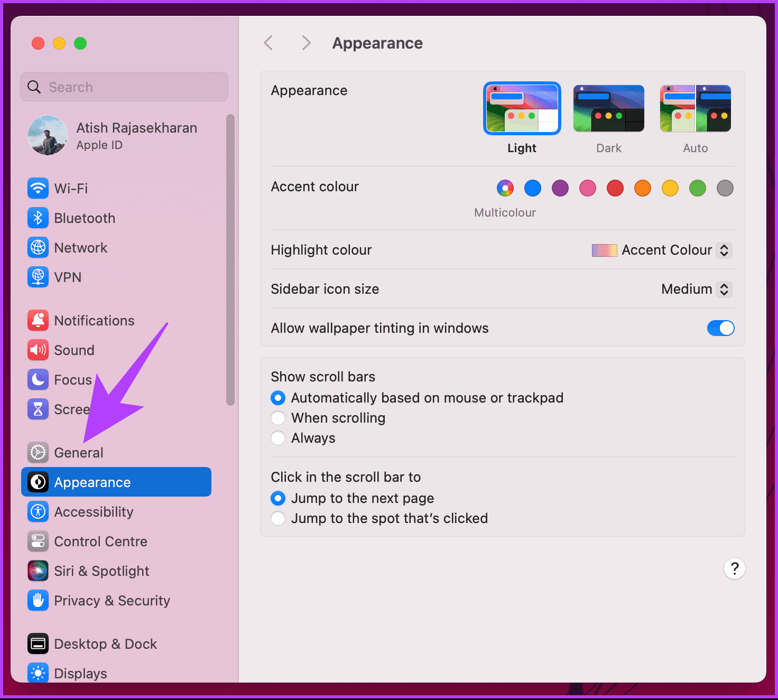
Task: Open Privacy & Security label in sidebar
Action: point(112,601)
